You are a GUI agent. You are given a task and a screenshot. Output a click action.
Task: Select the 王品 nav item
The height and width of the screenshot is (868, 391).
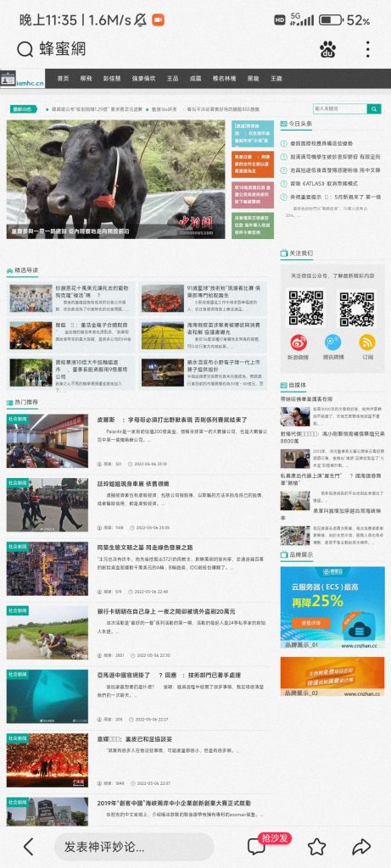coord(173,79)
